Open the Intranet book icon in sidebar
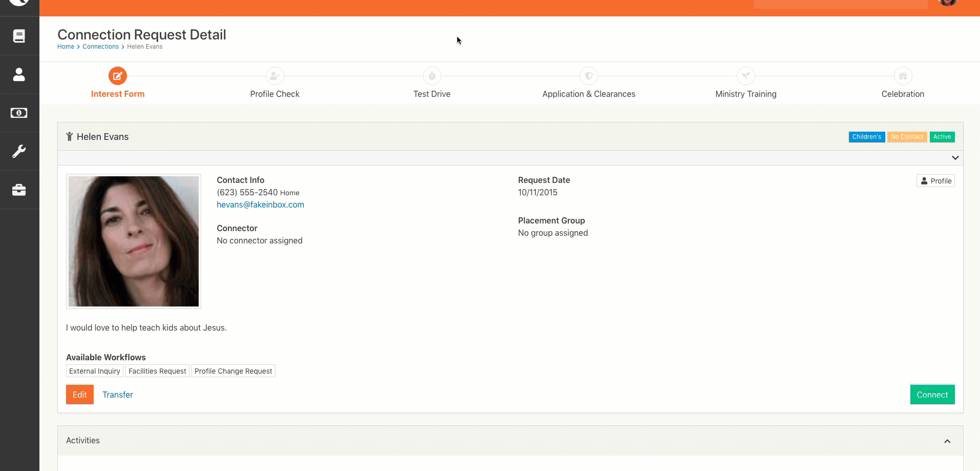The image size is (980, 471). tap(19, 36)
